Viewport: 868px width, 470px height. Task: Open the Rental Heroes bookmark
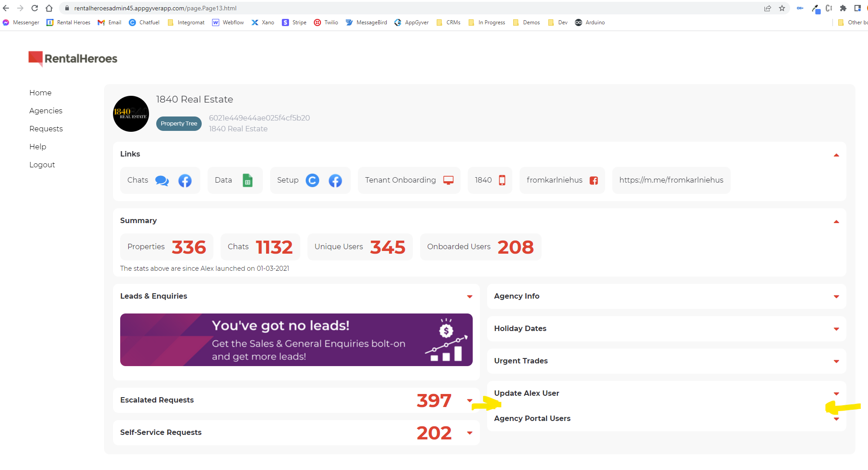pyautogui.click(x=68, y=22)
